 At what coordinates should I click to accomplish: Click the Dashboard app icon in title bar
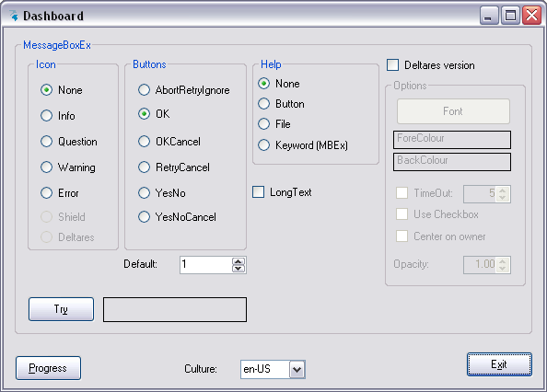(14, 16)
